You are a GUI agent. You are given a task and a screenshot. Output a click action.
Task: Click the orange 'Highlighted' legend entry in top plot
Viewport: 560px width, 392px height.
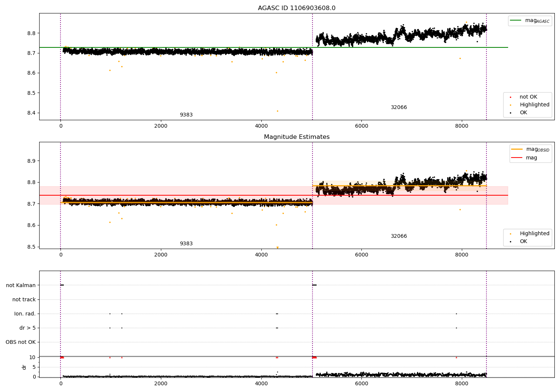[529, 105]
